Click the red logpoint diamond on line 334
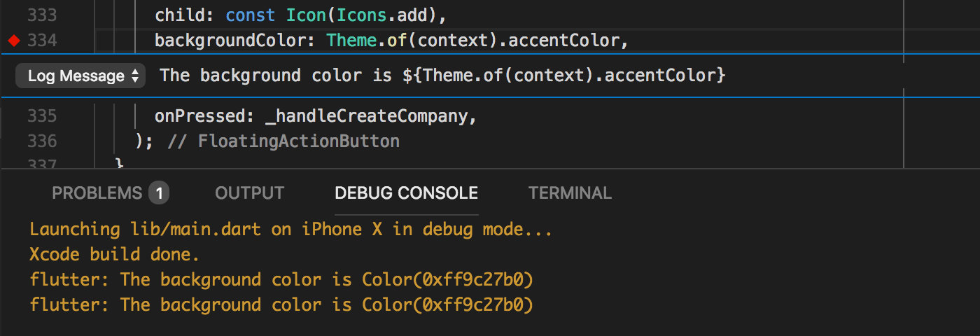This screenshot has height=336, width=980. (x=13, y=41)
